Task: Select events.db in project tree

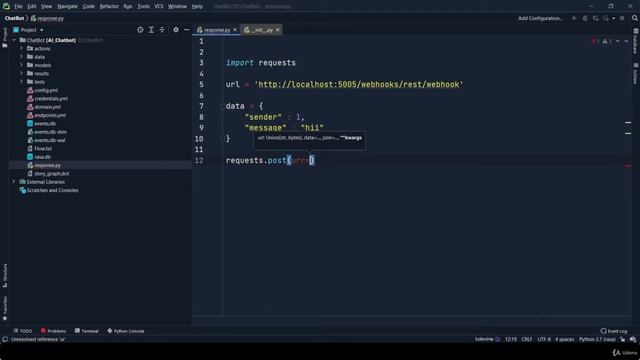Action: pos(41,123)
